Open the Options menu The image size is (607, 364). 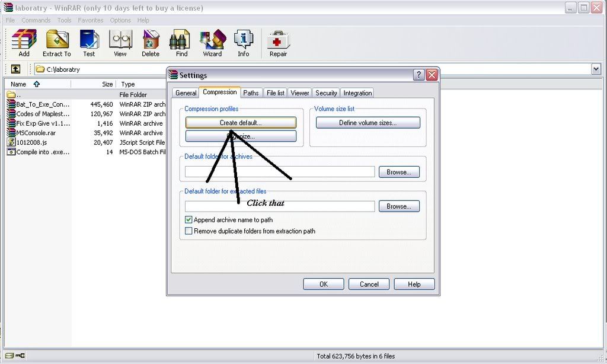pyautogui.click(x=120, y=20)
